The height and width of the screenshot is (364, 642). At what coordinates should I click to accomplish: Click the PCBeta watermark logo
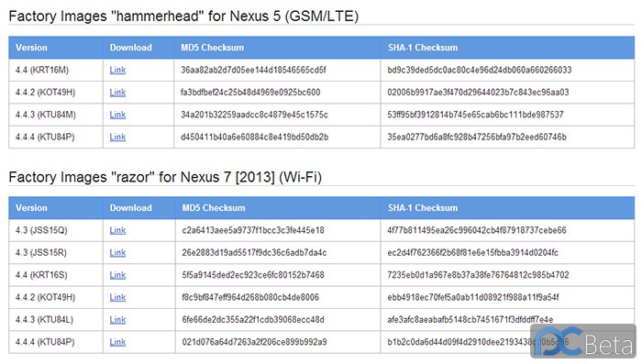click(583, 341)
